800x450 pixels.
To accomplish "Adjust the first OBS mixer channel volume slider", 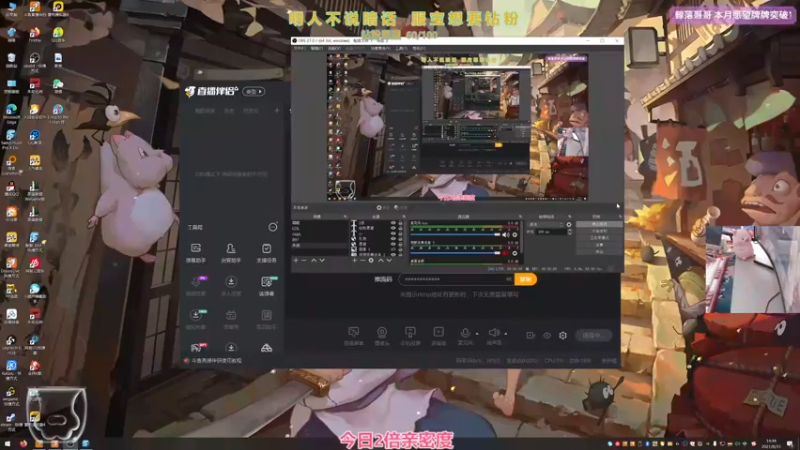I will point(456,235).
